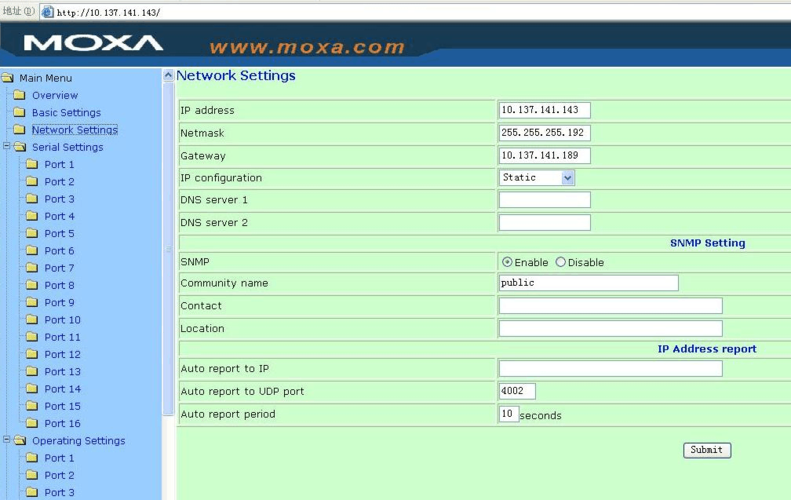
Task: Open Port 14 serial settings
Action: click(x=63, y=389)
